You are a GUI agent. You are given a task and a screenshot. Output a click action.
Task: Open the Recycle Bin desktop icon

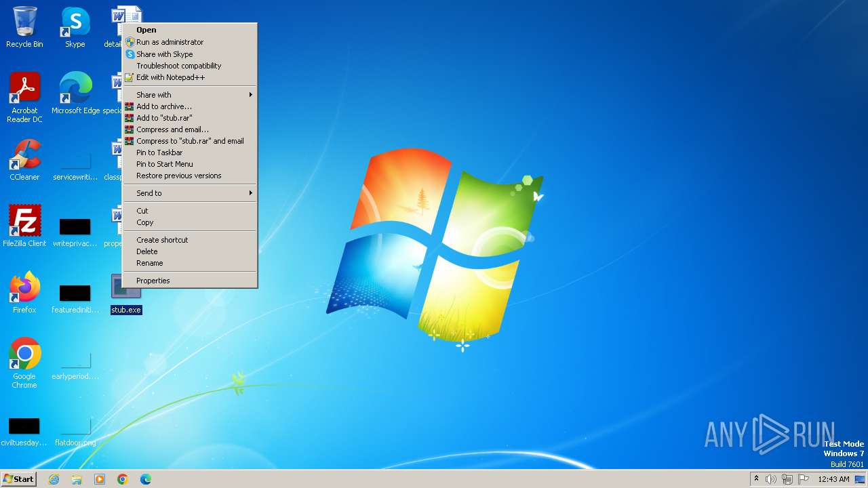pyautogui.click(x=24, y=27)
